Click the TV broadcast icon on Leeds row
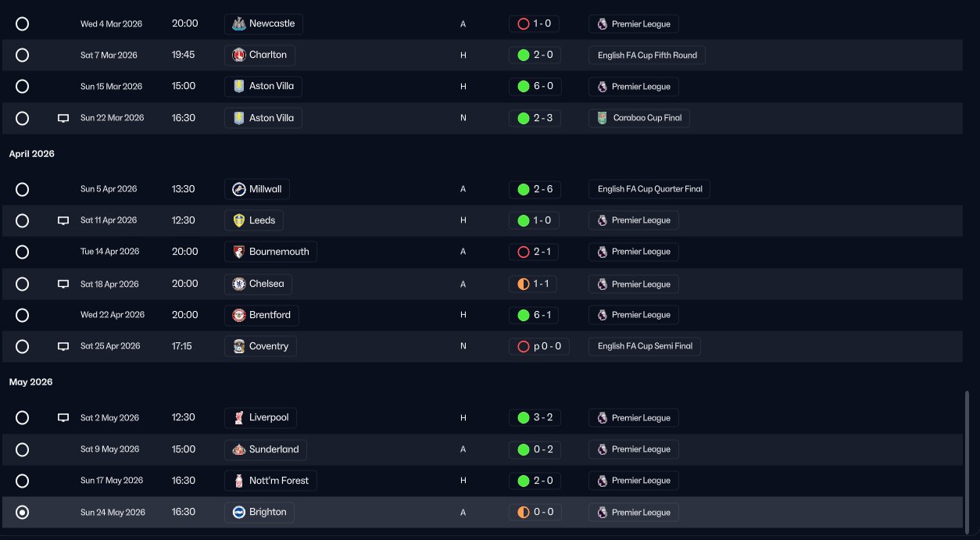 coord(63,221)
